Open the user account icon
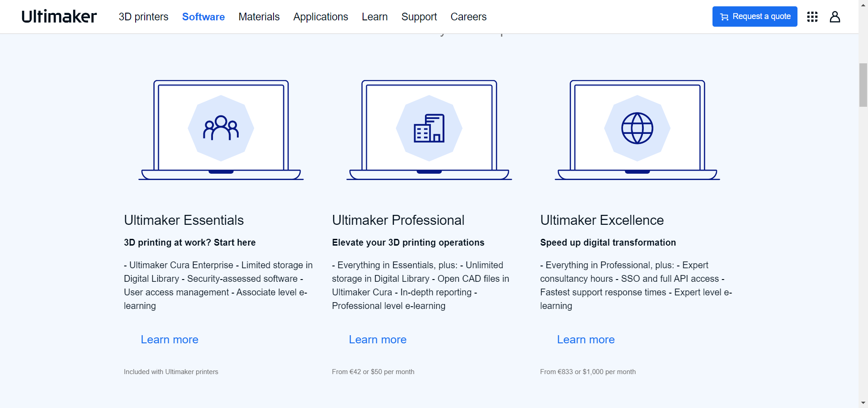 pyautogui.click(x=835, y=17)
